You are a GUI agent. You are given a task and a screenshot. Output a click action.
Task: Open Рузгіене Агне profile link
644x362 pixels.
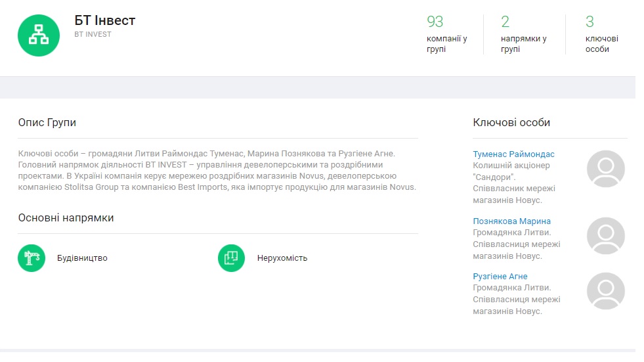(500, 277)
